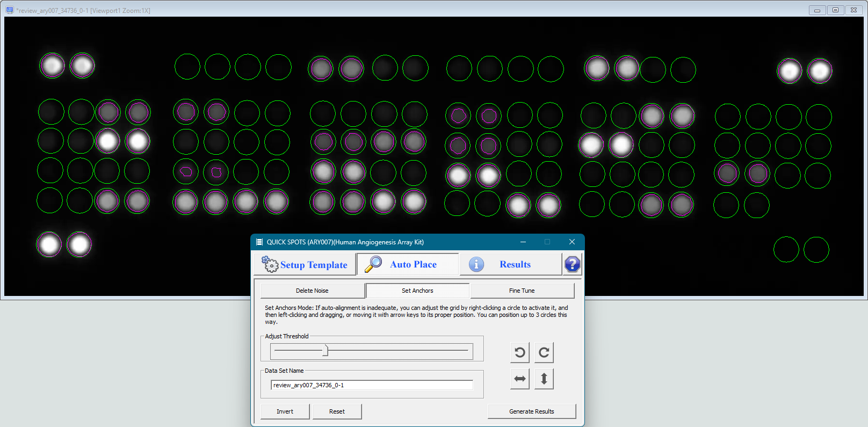The width and height of the screenshot is (868, 427).
Task: Click the viewport window title icon
Action: (x=9, y=10)
